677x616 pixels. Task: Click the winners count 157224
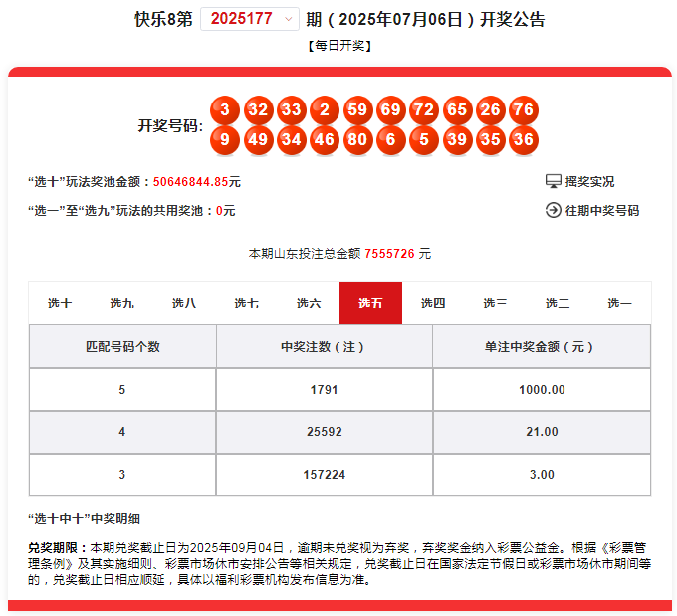tap(324, 475)
